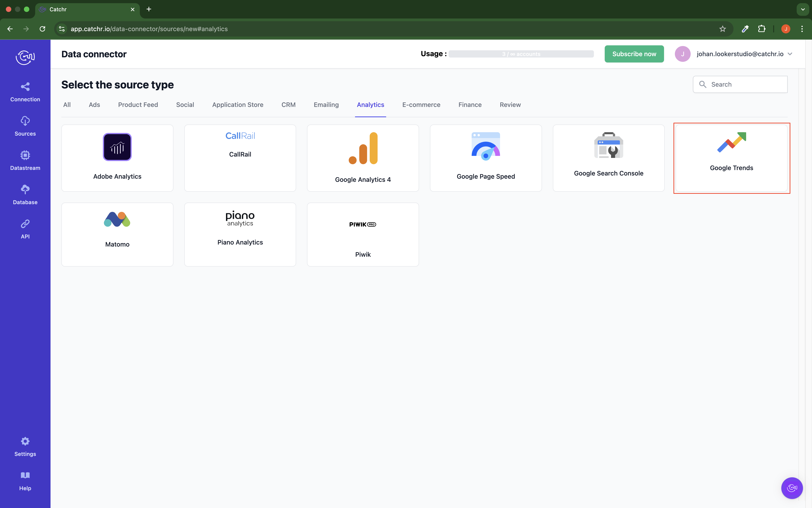812x508 pixels.
Task: Select the Adobe Analytics source card
Action: (x=117, y=158)
